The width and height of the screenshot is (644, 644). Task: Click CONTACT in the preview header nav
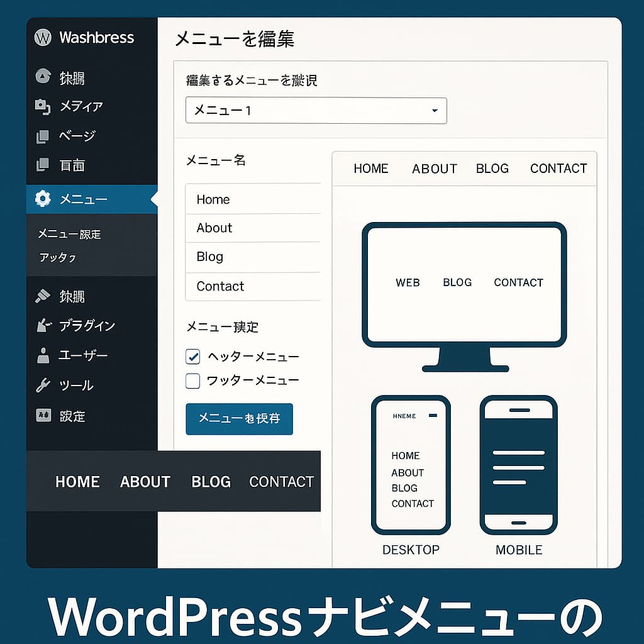pos(558,169)
